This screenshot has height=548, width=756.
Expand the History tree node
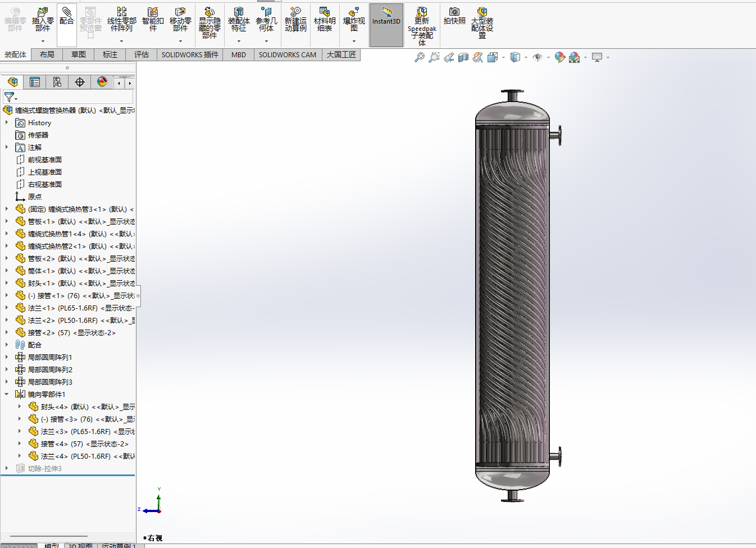point(7,122)
